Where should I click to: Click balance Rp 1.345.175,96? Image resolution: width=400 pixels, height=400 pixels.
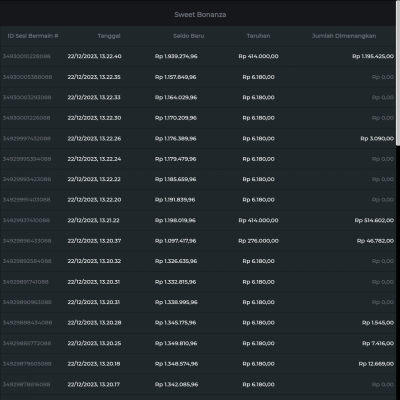(x=176, y=323)
